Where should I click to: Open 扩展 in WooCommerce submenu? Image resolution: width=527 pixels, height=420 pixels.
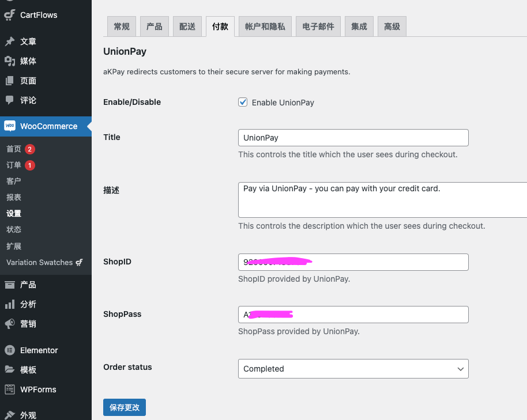[x=14, y=246]
